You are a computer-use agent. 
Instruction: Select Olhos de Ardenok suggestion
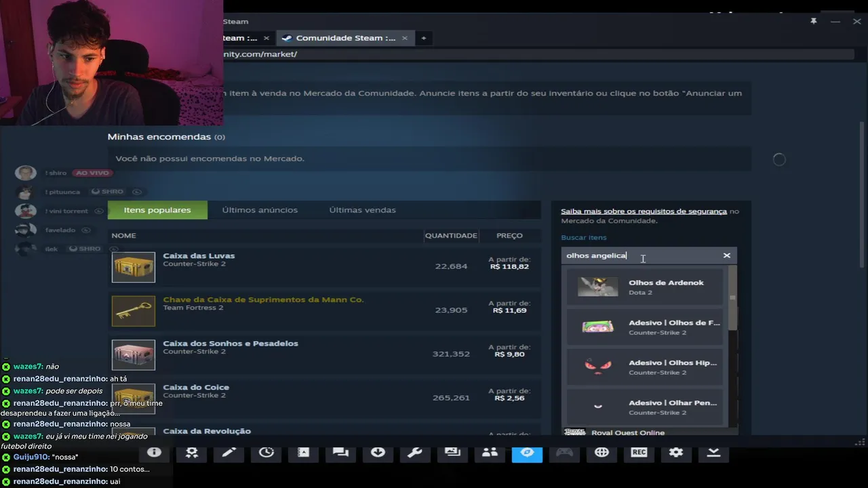point(645,287)
